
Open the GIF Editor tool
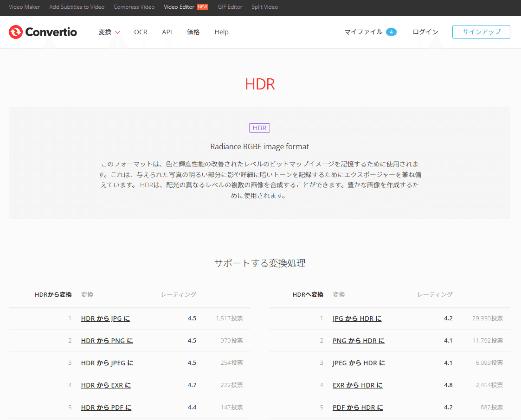pos(230,6)
